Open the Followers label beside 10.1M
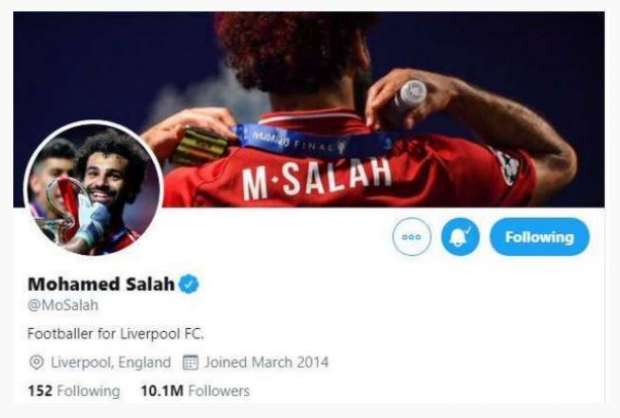The width and height of the screenshot is (620, 418). (x=219, y=391)
